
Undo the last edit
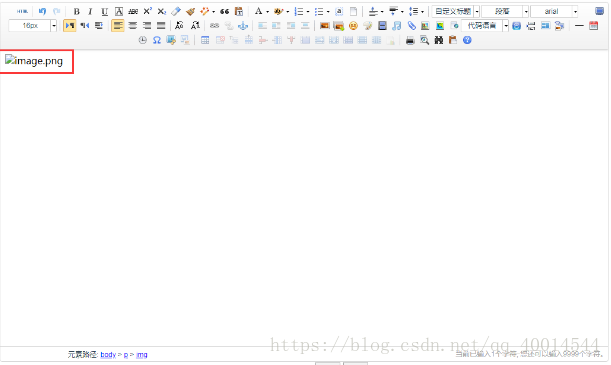[42, 11]
